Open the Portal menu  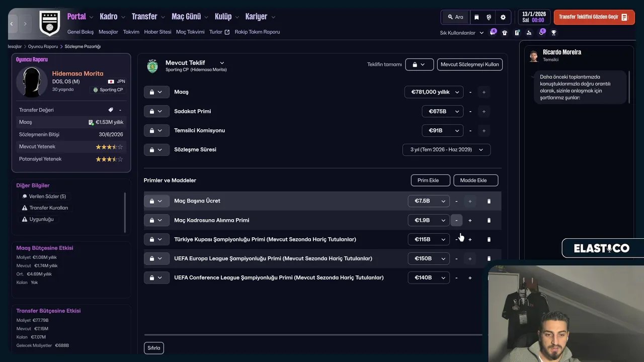pos(80,17)
